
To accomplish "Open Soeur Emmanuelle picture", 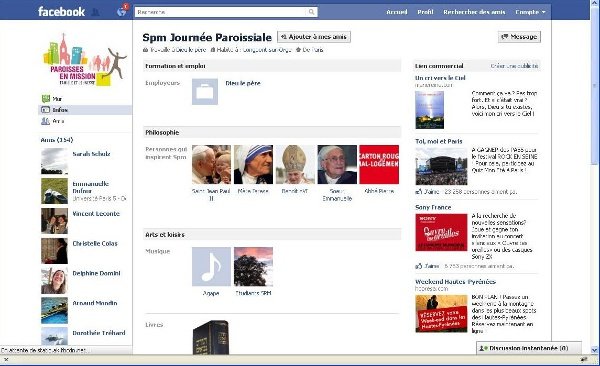I will point(337,165).
